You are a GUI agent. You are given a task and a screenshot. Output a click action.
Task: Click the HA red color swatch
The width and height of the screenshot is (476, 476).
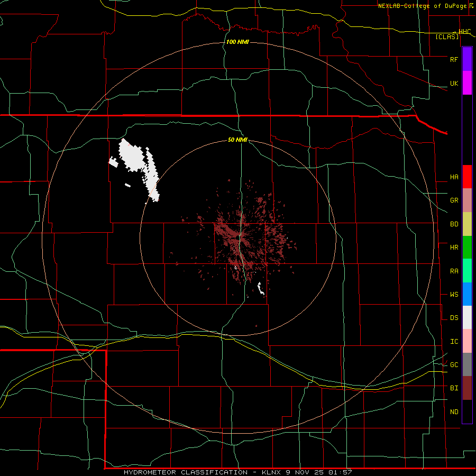click(x=467, y=177)
